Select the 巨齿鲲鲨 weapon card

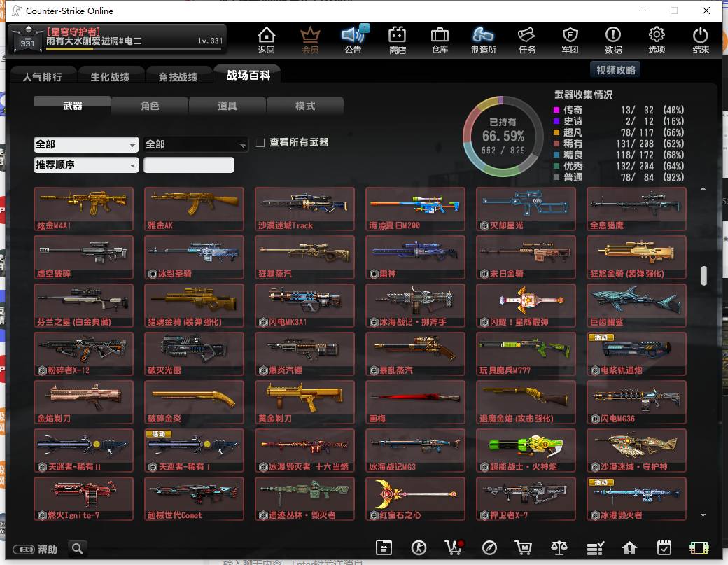point(636,305)
